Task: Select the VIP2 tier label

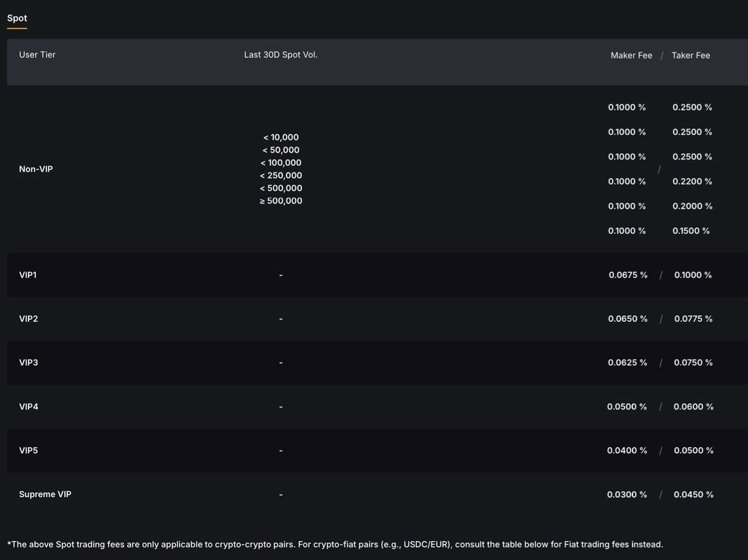Action: (29, 318)
